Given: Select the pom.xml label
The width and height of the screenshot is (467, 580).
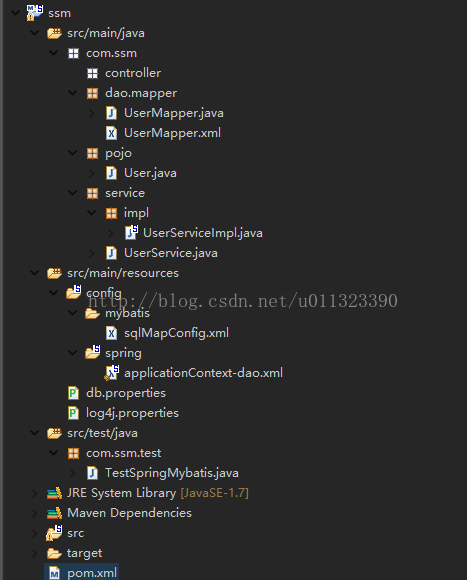Looking at the screenshot, I should click(x=92, y=573).
